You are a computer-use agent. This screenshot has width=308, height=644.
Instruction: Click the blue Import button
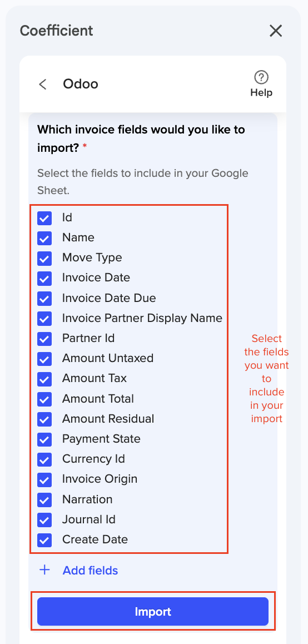coord(153,612)
